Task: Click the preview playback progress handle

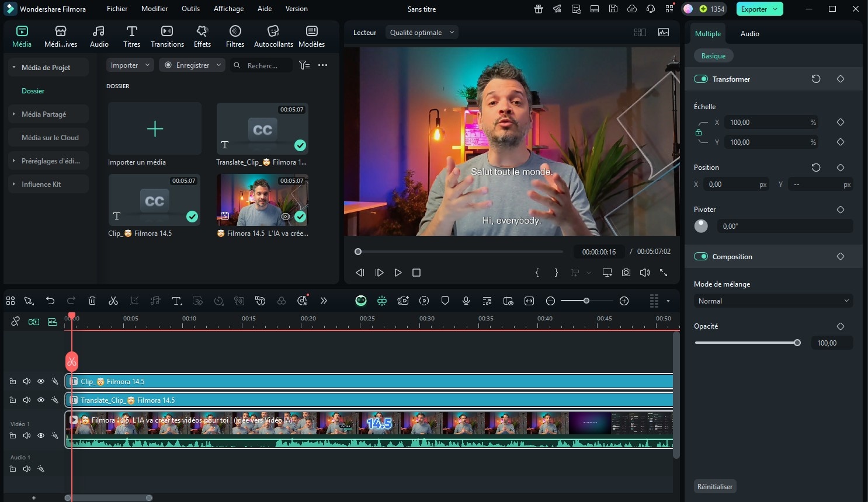Action: [358, 252]
